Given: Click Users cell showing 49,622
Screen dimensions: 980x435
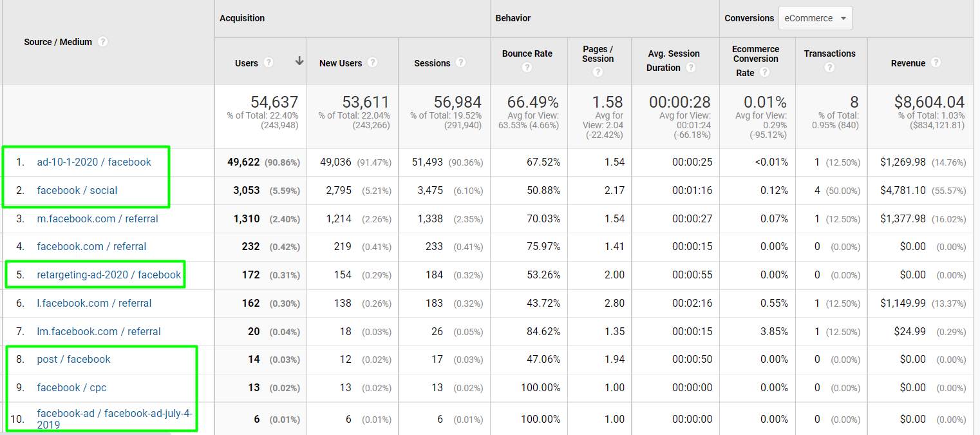Looking at the screenshot, I should click(243, 162).
